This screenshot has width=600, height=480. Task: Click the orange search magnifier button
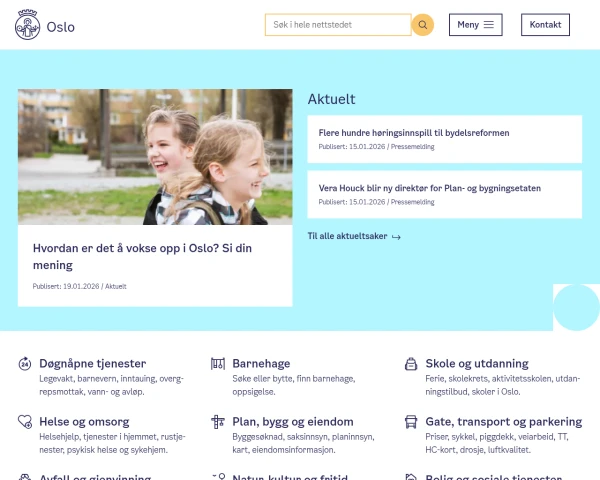423,25
